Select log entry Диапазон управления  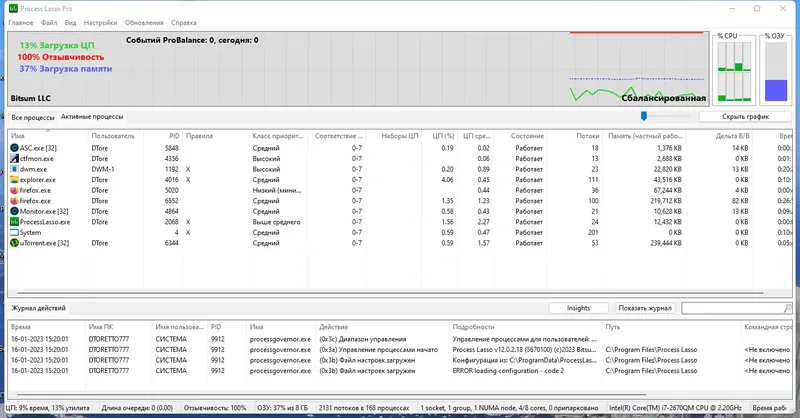tap(363, 339)
